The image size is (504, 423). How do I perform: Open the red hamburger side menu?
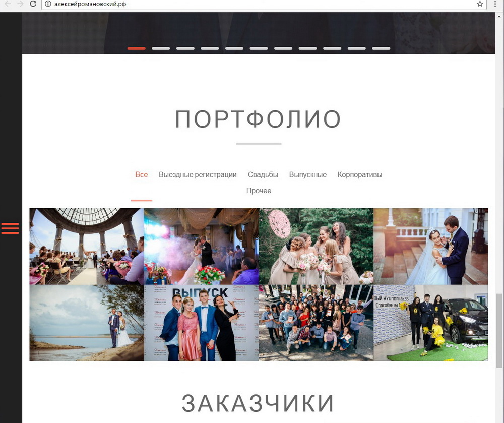[10, 228]
